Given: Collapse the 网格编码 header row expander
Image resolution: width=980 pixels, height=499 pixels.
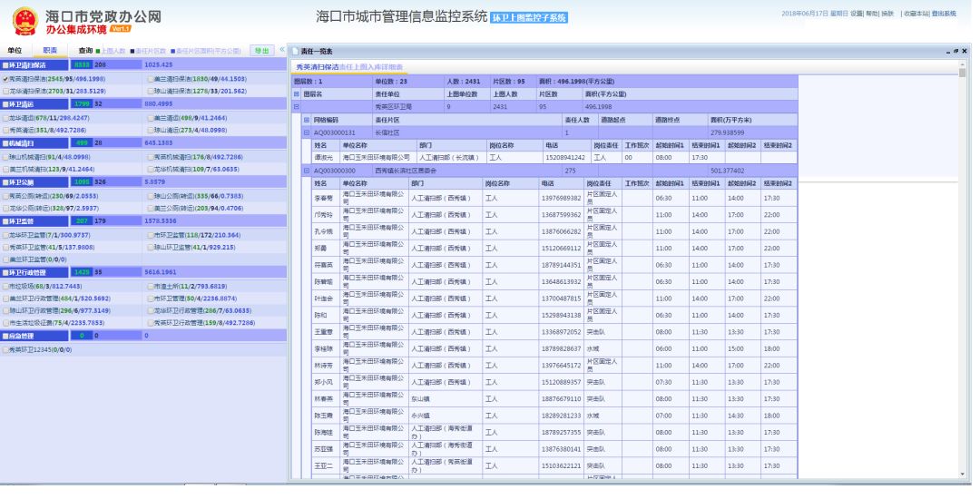Looking at the screenshot, I should (307, 120).
